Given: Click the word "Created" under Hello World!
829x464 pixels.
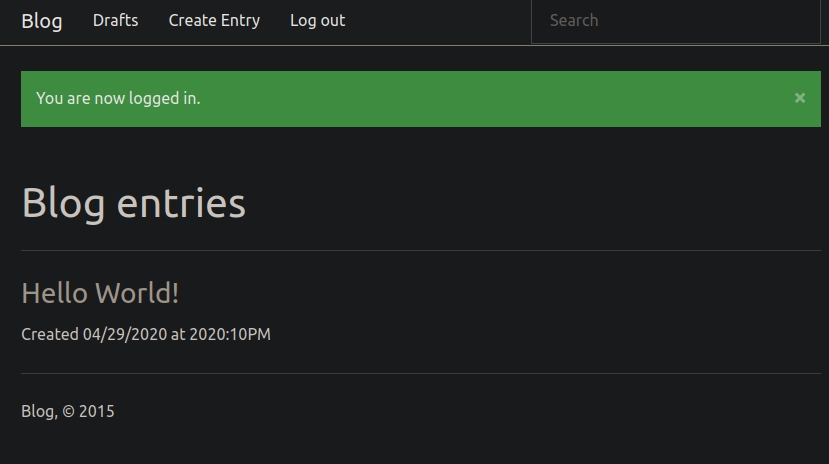Looking at the screenshot, I should point(50,334).
